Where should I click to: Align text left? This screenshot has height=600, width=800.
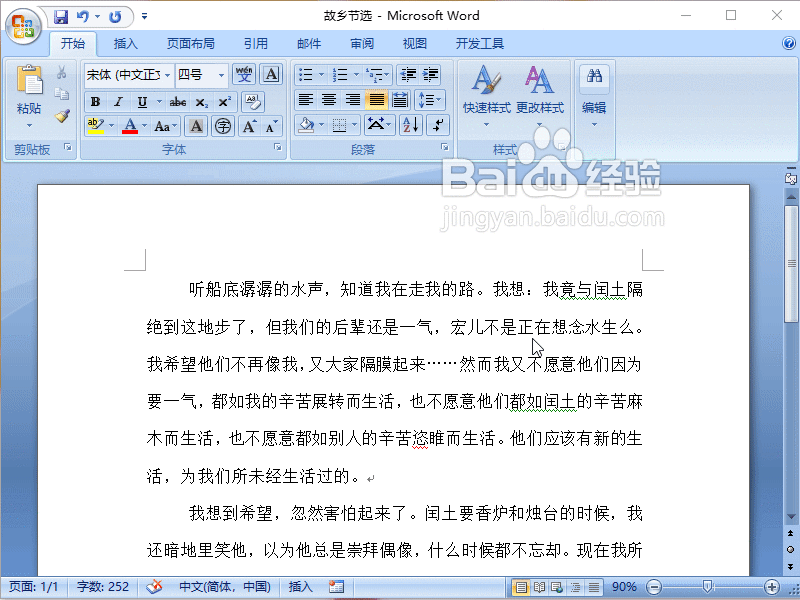[306, 99]
